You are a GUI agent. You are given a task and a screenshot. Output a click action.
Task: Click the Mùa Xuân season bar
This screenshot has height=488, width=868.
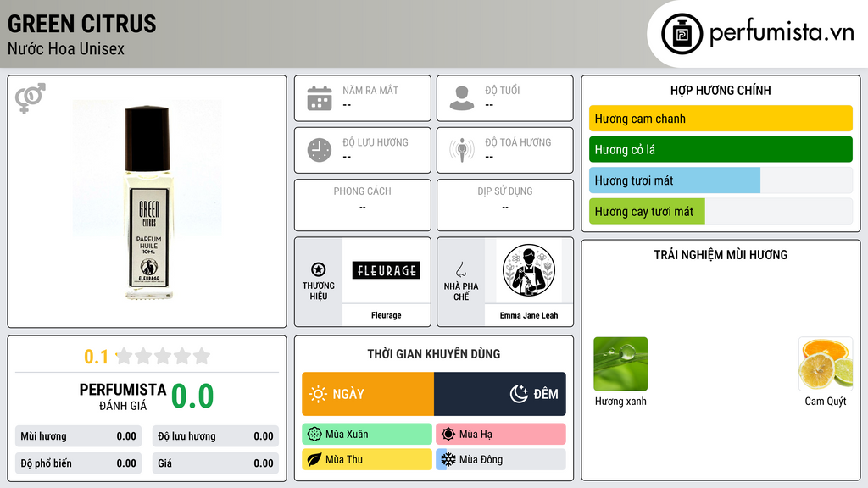click(x=367, y=435)
